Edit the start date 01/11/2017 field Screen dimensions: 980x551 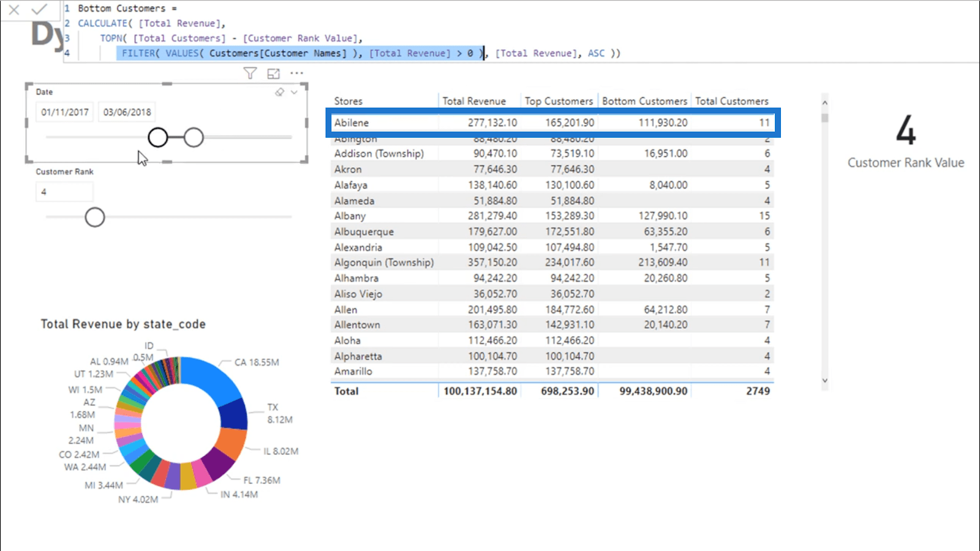click(65, 112)
